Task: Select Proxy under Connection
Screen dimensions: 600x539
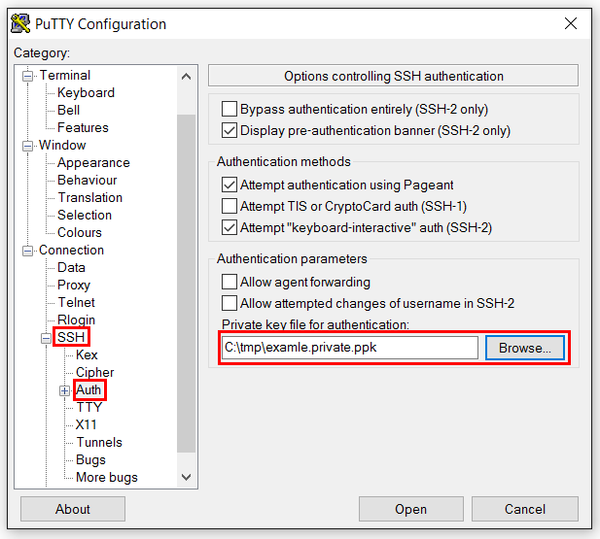Action: pos(74,285)
